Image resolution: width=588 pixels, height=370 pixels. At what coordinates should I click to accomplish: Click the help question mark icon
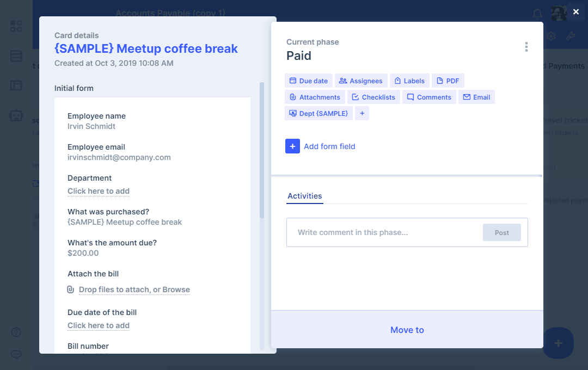coord(16,332)
